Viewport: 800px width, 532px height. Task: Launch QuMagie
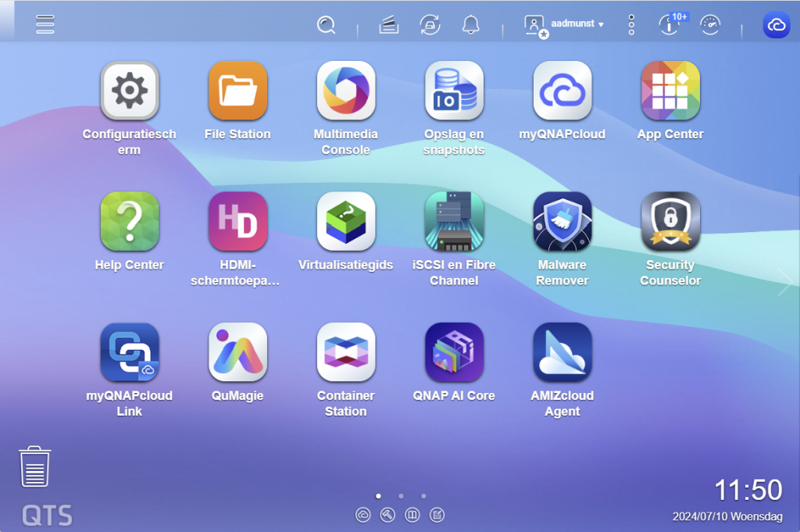click(x=237, y=352)
